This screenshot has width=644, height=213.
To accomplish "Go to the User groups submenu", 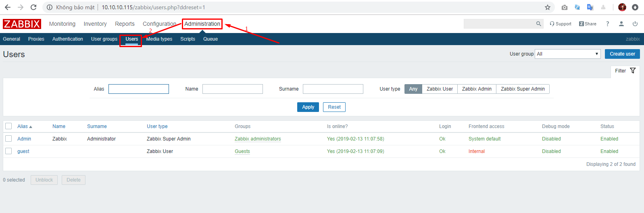I will (x=104, y=39).
